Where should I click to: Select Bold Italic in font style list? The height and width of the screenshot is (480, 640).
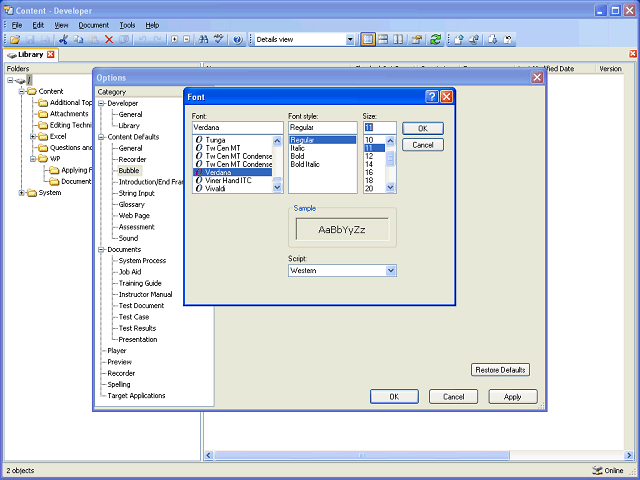tap(305, 164)
